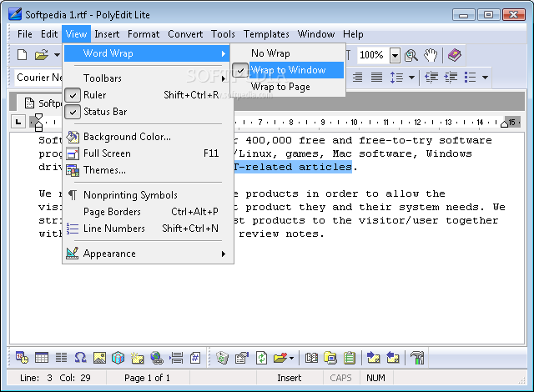Click the bullet list icon

(471, 78)
